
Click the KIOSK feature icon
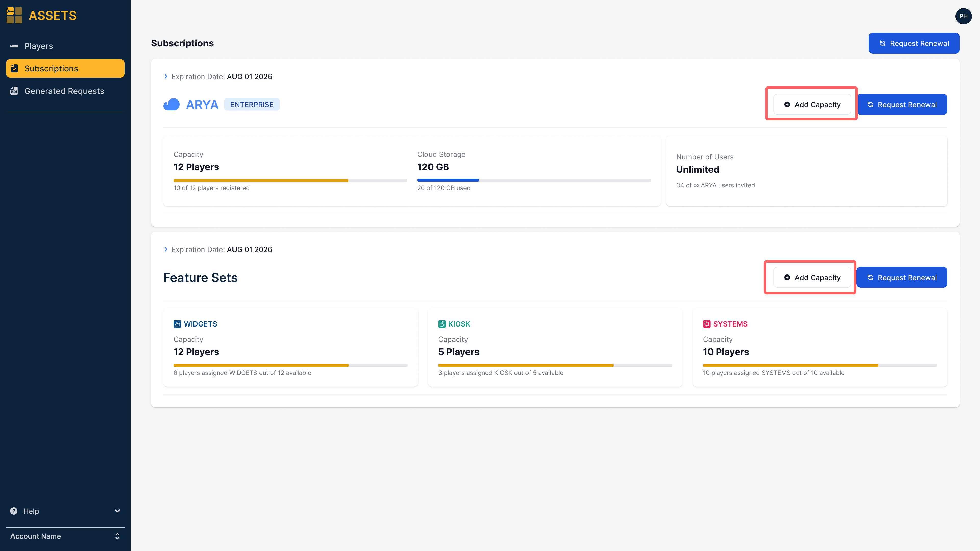click(442, 324)
